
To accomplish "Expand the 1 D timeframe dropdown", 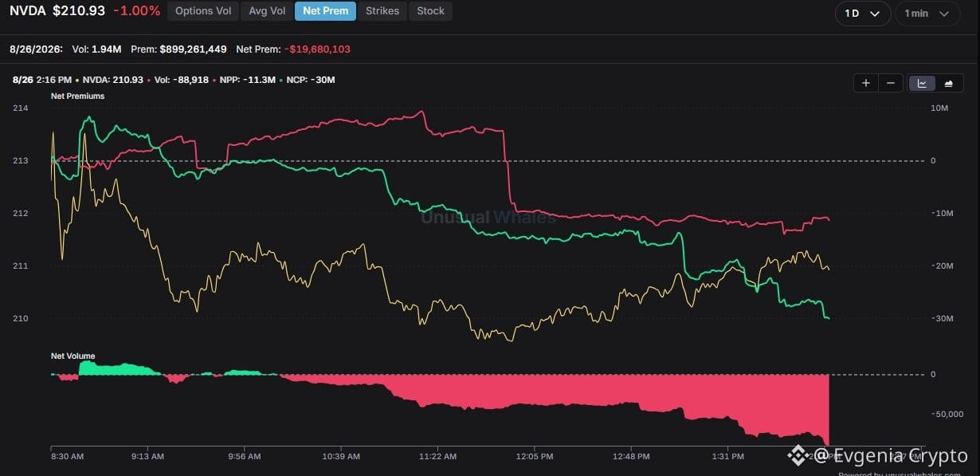I will 863,14.
